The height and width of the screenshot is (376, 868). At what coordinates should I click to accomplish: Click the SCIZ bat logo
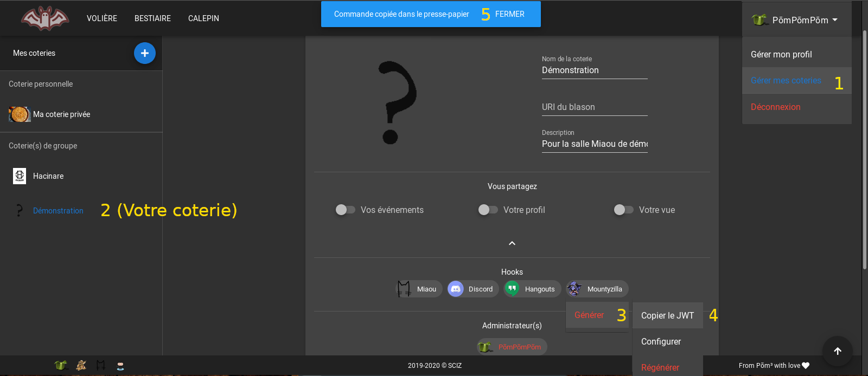point(45,18)
